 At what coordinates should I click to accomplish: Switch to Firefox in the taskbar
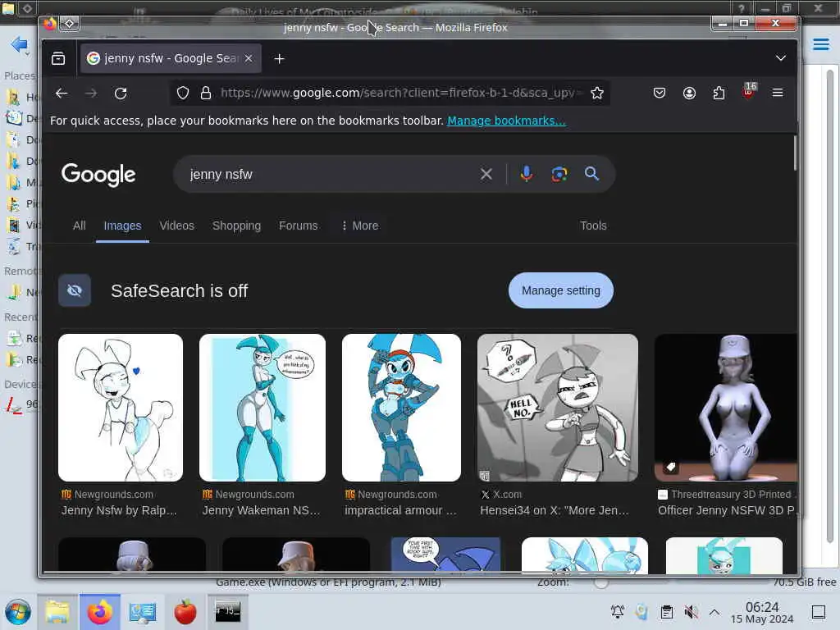pyautogui.click(x=99, y=612)
